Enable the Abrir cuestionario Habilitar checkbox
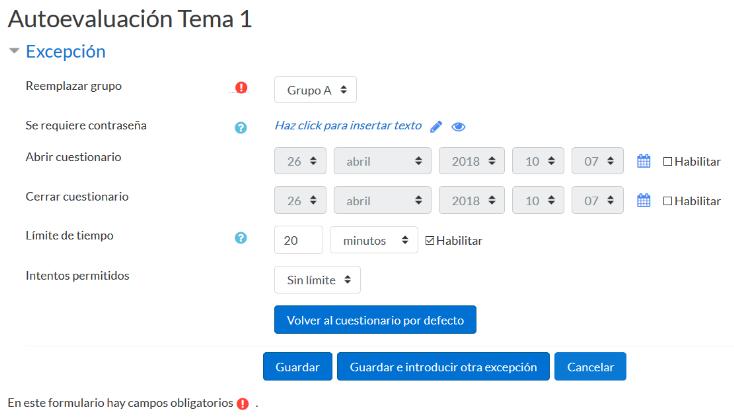734x417 pixels. pyautogui.click(x=668, y=161)
